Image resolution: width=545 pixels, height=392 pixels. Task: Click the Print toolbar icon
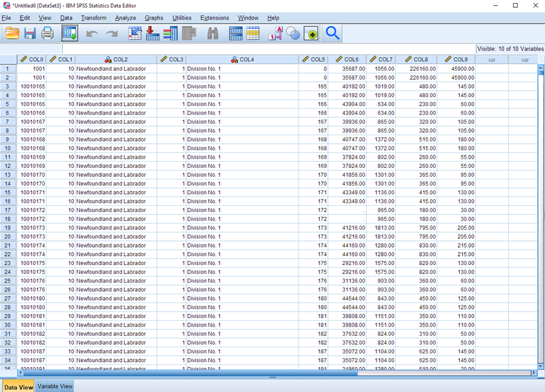tap(47, 33)
